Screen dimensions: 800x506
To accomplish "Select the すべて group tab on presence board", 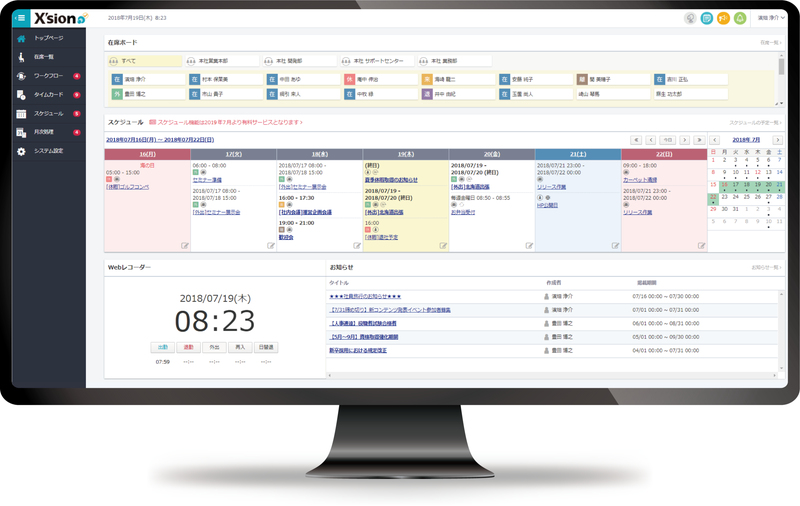I will coord(145,61).
